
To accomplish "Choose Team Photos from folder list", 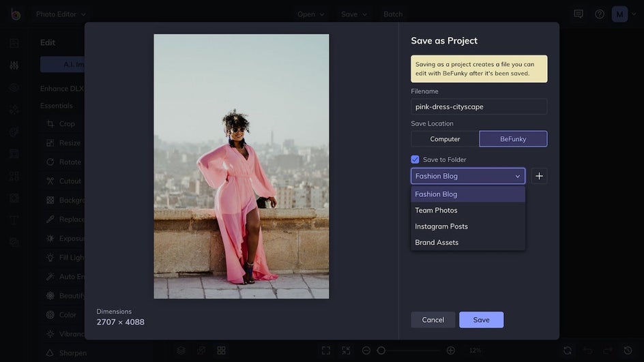I will click(437, 210).
